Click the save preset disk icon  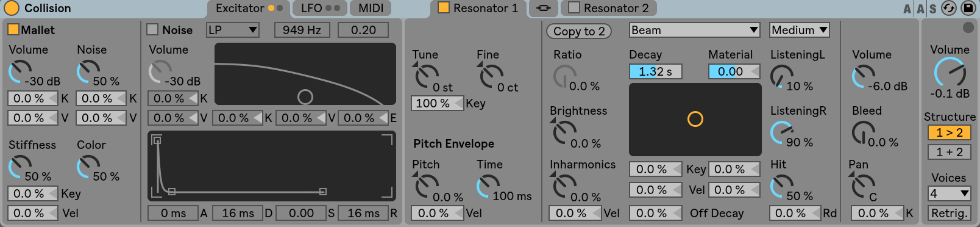pos(968,8)
